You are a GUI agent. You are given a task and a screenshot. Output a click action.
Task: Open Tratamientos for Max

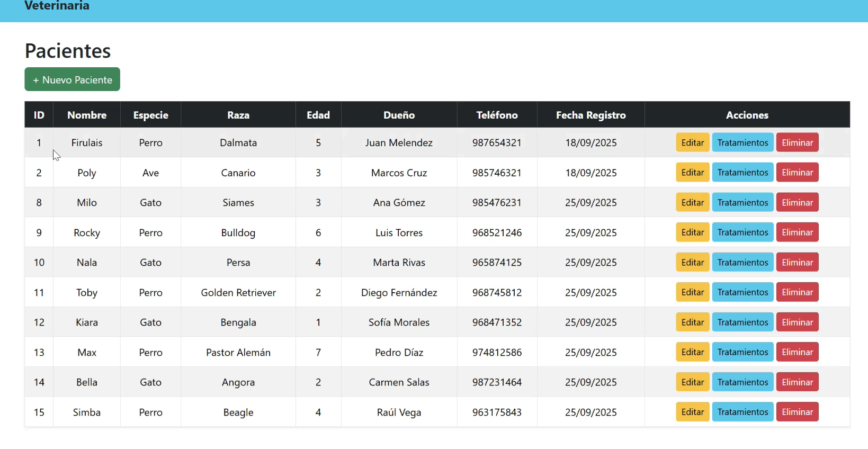click(742, 352)
